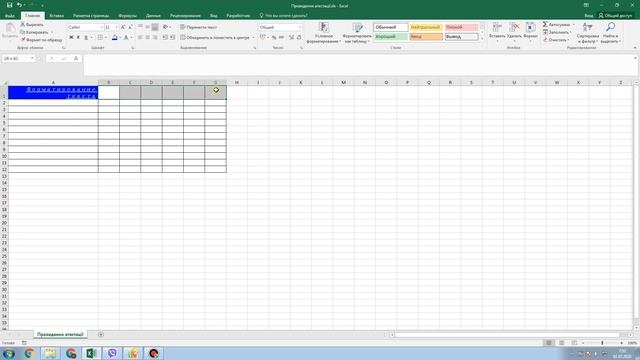Image resolution: width=640 pixels, height=360 pixels.
Task: Decrease decimal places
Action: click(x=299, y=37)
